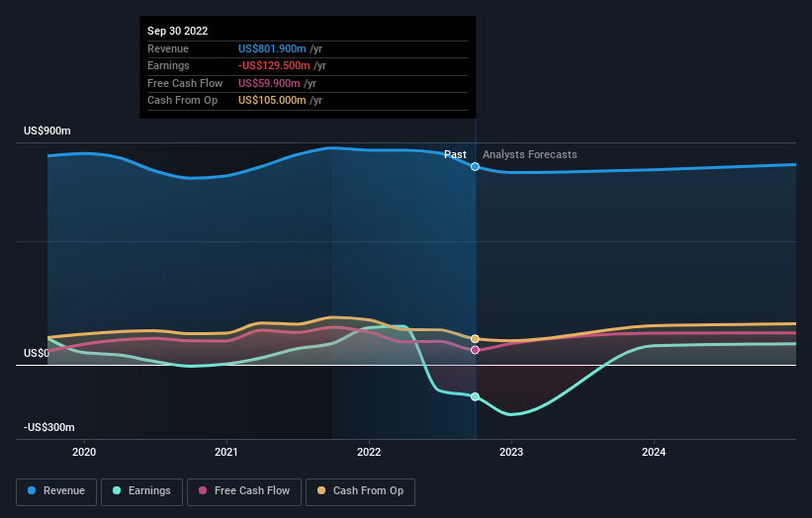This screenshot has height=518, width=812.
Task: Click the Free Cash Flow label in tooltip
Action: pyautogui.click(x=185, y=83)
